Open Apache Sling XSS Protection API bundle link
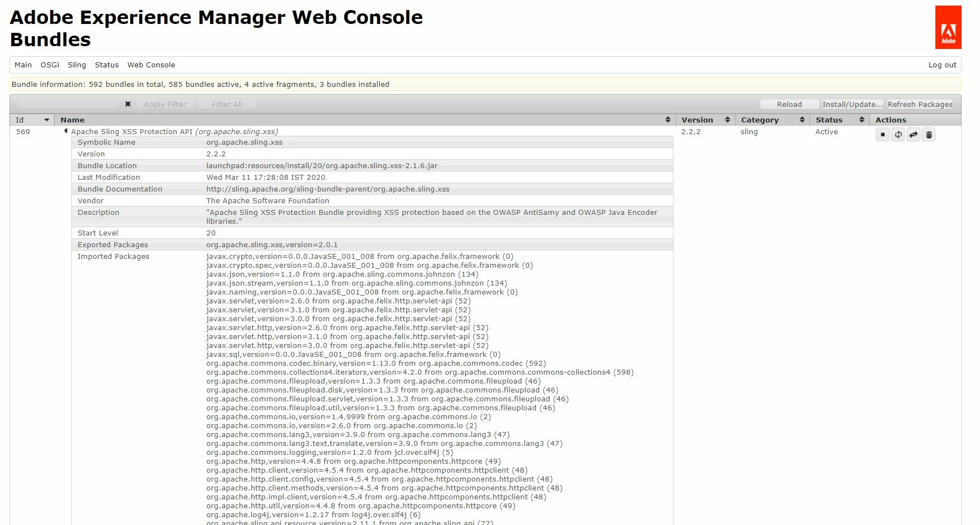980x525 pixels. point(174,132)
